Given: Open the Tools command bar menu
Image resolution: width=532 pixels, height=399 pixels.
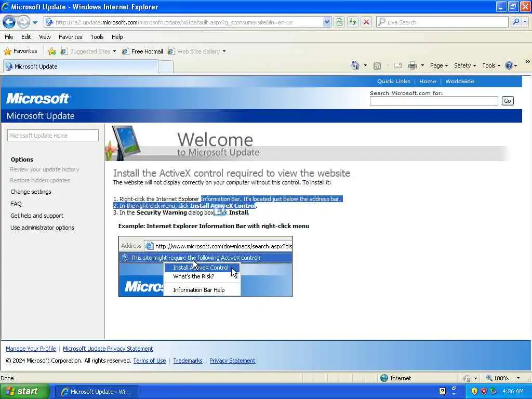Looking at the screenshot, I should (x=491, y=65).
